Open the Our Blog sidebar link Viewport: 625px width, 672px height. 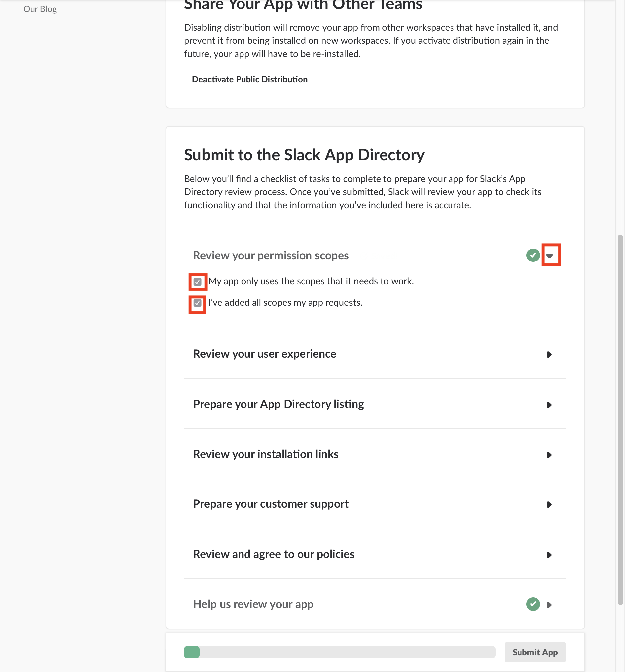point(40,9)
